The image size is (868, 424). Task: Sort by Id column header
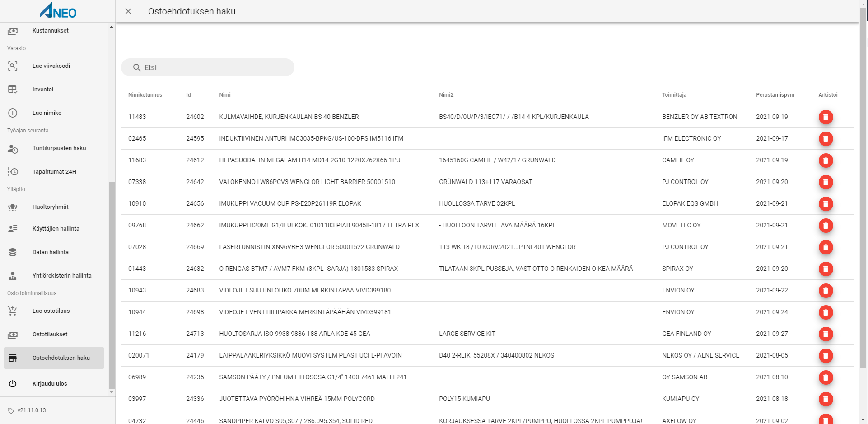188,95
